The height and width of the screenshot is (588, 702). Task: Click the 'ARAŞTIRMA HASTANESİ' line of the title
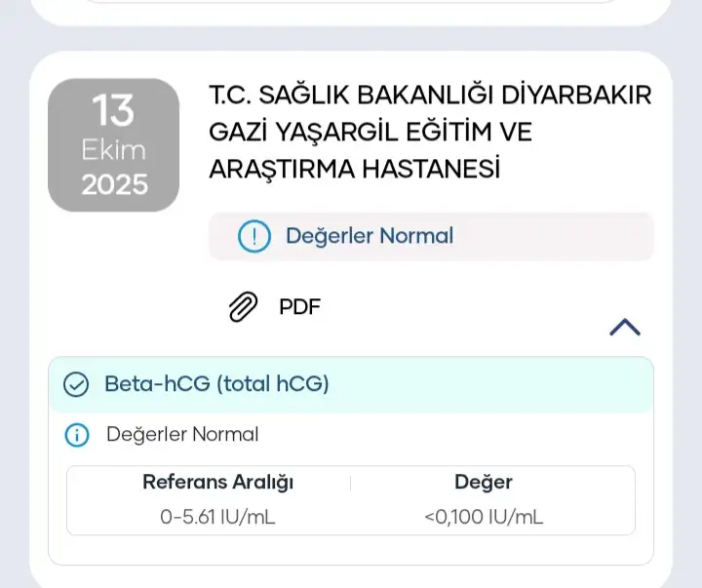(x=354, y=168)
